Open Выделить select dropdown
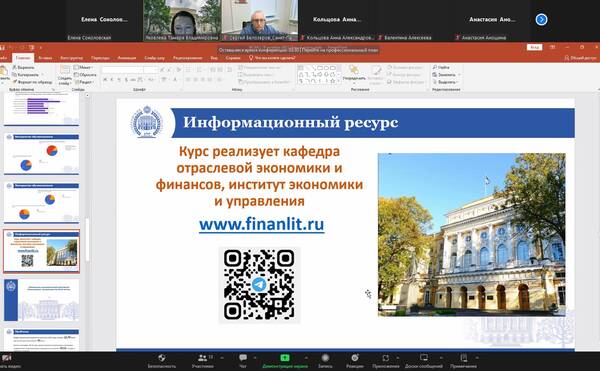The width and height of the screenshot is (600, 371). click(x=445, y=82)
